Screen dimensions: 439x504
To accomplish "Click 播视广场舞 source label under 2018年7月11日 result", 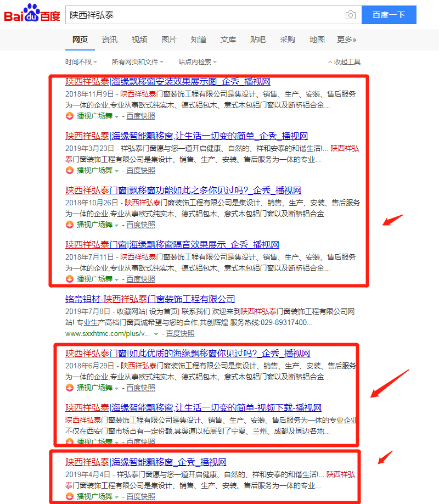I will click(x=94, y=279).
